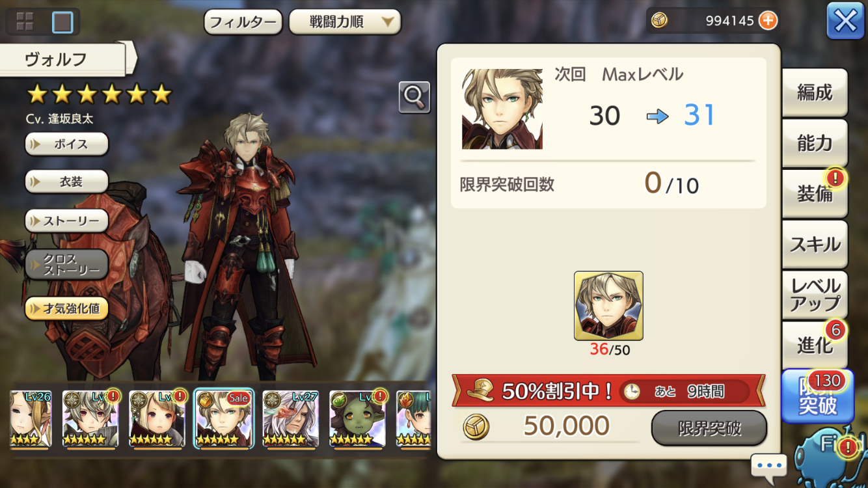Select single character view icon
Image resolution: width=868 pixels, height=488 pixels.
[x=62, y=22]
